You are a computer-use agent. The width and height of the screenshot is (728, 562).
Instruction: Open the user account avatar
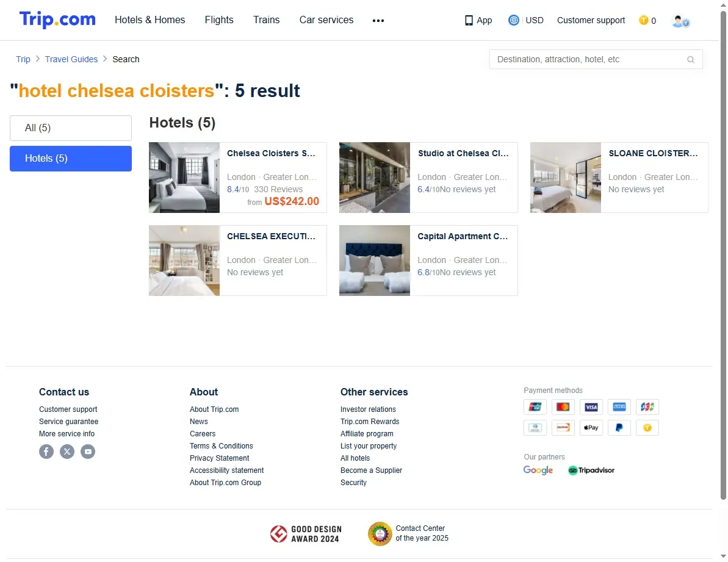pyautogui.click(x=680, y=21)
